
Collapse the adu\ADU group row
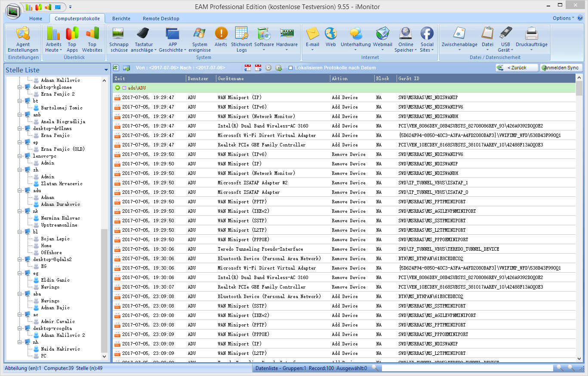coord(117,88)
